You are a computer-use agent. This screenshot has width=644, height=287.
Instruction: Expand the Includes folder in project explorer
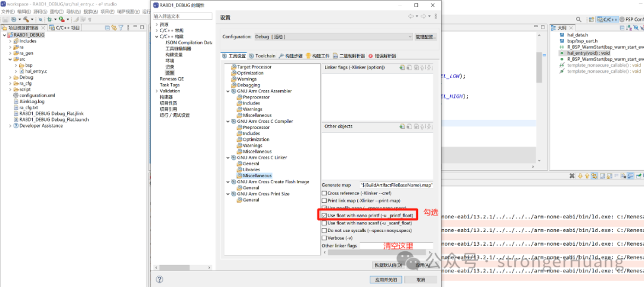click(10, 41)
